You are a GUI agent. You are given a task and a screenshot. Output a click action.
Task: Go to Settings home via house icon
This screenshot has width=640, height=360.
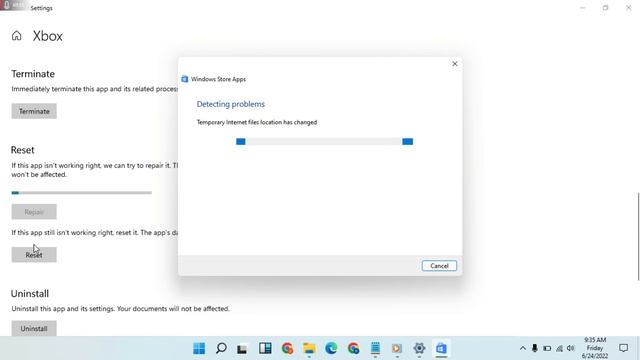[16, 36]
